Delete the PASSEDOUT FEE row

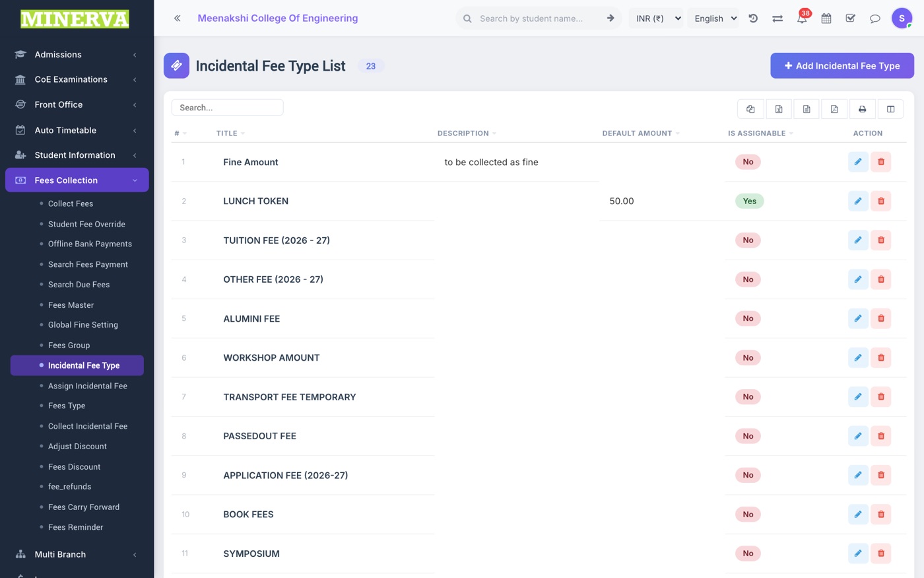[881, 436]
